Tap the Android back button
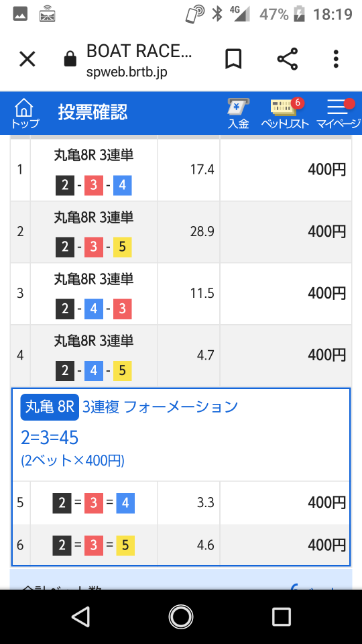The width and height of the screenshot is (362, 644). (x=80, y=616)
